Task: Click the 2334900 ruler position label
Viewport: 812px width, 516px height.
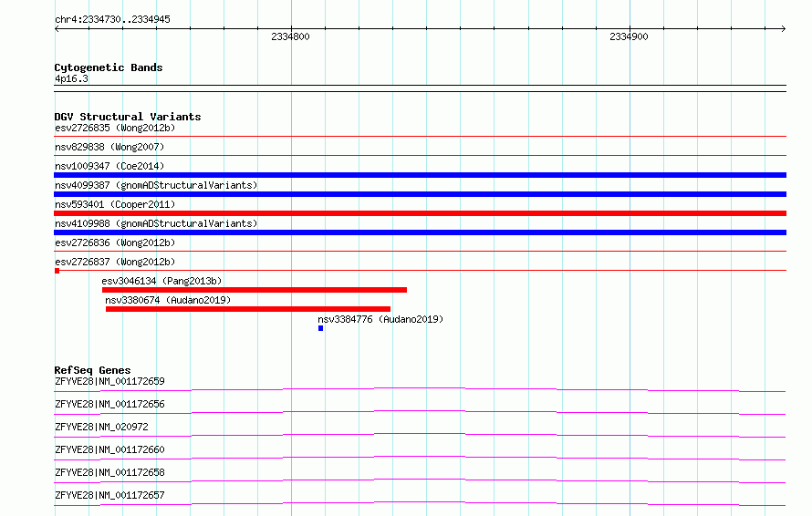Action: (x=629, y=36)
